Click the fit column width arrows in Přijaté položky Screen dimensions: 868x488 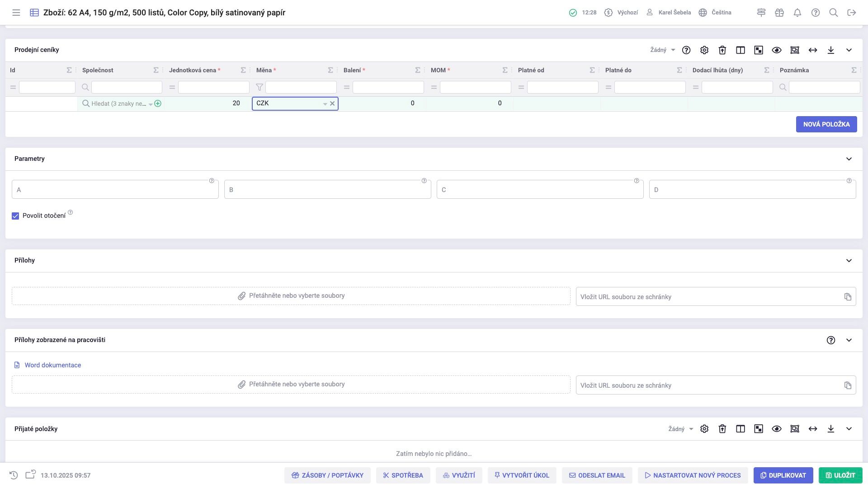pyautogui.click(x=813, y=429)
